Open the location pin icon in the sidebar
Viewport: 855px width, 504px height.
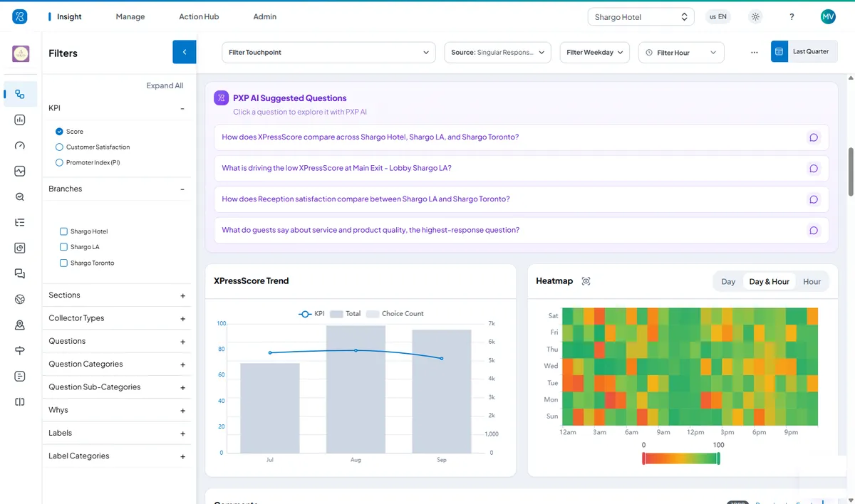(20, 325)
